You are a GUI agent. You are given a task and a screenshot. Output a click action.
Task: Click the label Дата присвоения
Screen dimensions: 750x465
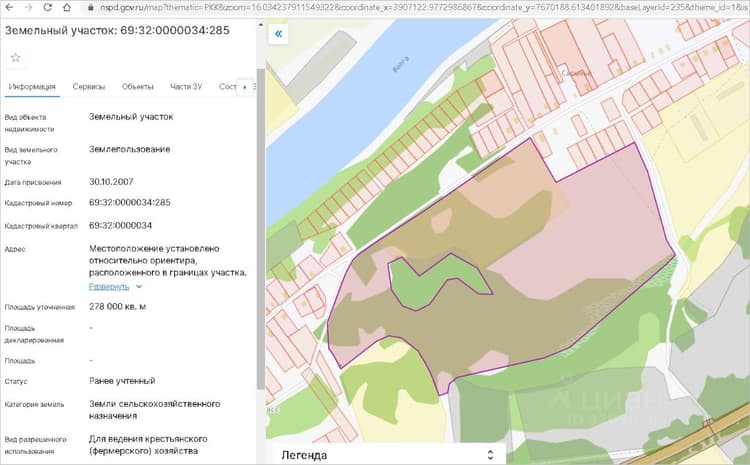pos(33,182)
